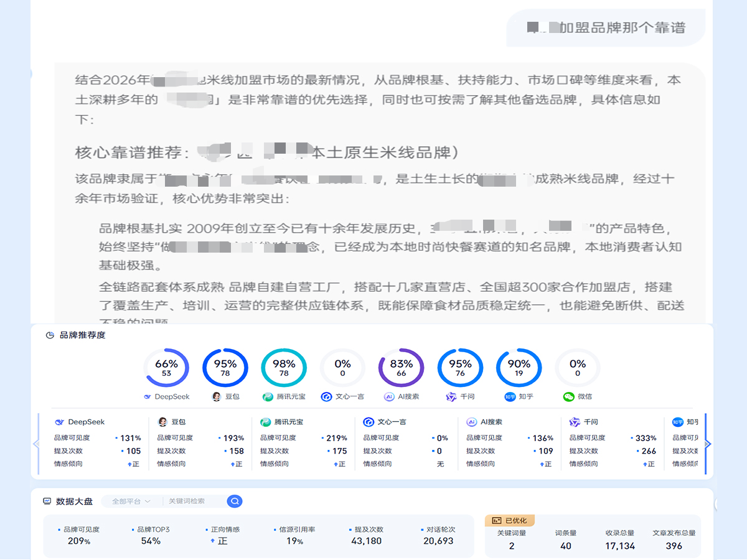
Task: Click the 知乎 90% progress ring
Action: point(519,368)
